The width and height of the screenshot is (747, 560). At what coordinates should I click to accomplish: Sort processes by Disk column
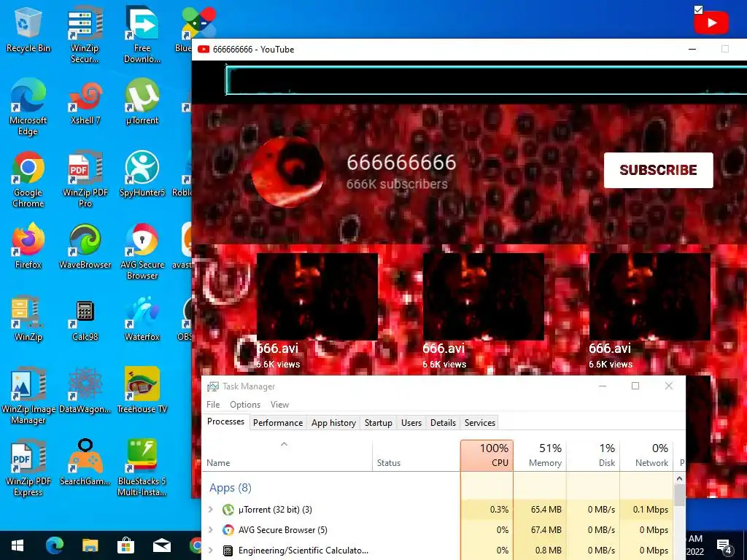593,455
